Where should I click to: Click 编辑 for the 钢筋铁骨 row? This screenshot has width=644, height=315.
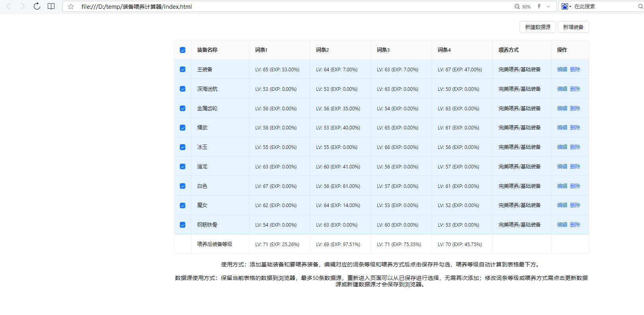(x=562, y=225)
